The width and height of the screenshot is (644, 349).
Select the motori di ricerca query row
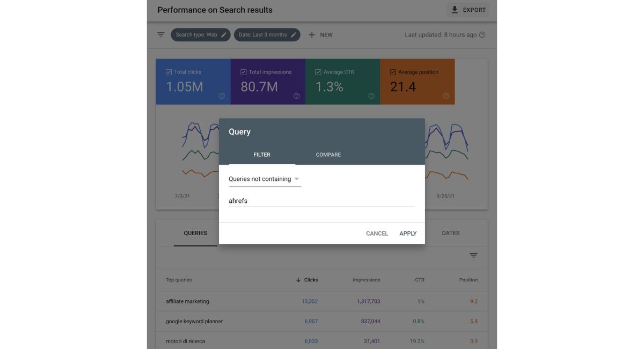pos(322,341)
